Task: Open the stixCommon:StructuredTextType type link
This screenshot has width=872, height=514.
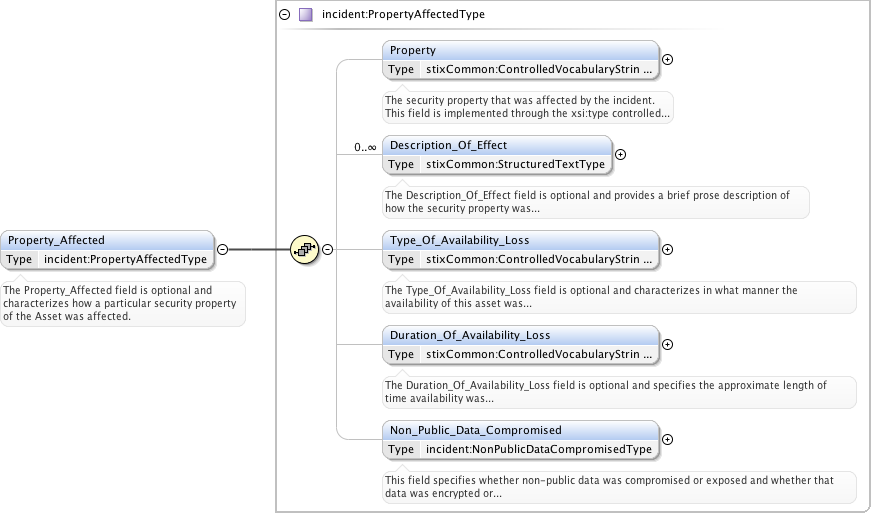Action: (x=515, y=164)
